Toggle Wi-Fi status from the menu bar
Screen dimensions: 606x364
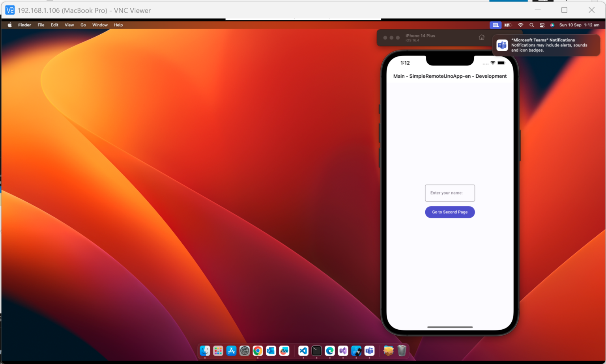click(x=521, y=25)
